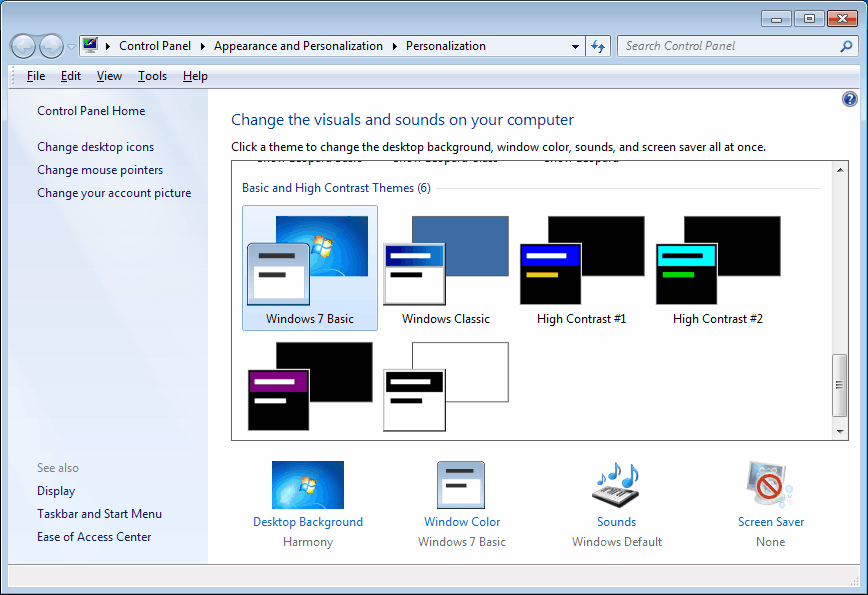This screenshot has width=868, height=595.
Task: Open the Sounds link
Action: (x=617, y=522)
